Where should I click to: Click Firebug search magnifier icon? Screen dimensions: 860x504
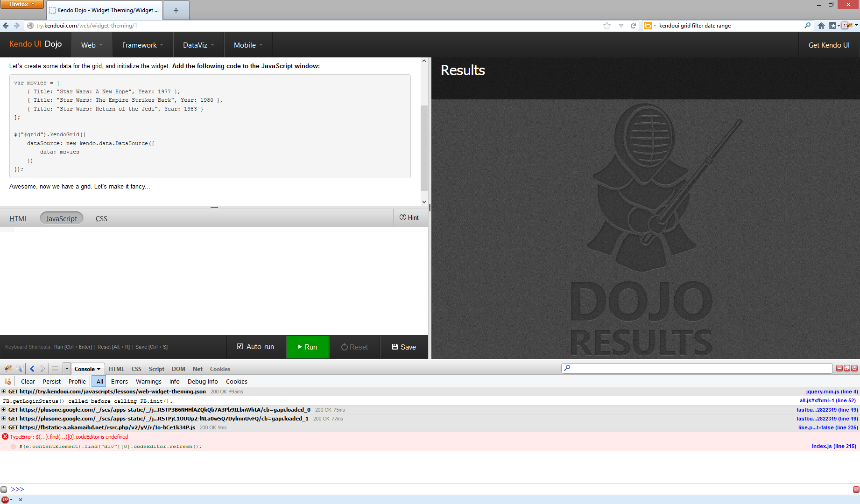pyautogui.click(x=567, y=368)
